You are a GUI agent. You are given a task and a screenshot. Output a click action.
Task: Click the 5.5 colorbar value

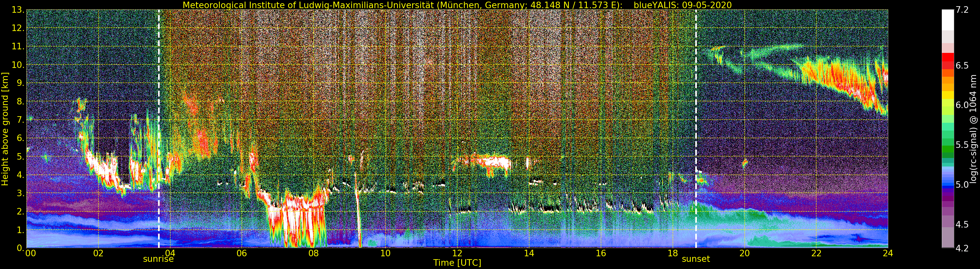tap(962, 145)
